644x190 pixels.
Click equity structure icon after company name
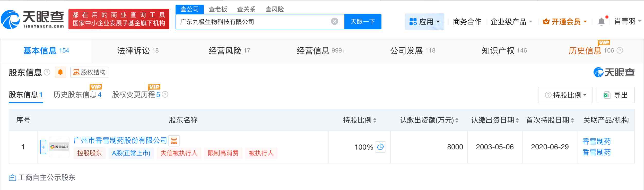[174, 141]
